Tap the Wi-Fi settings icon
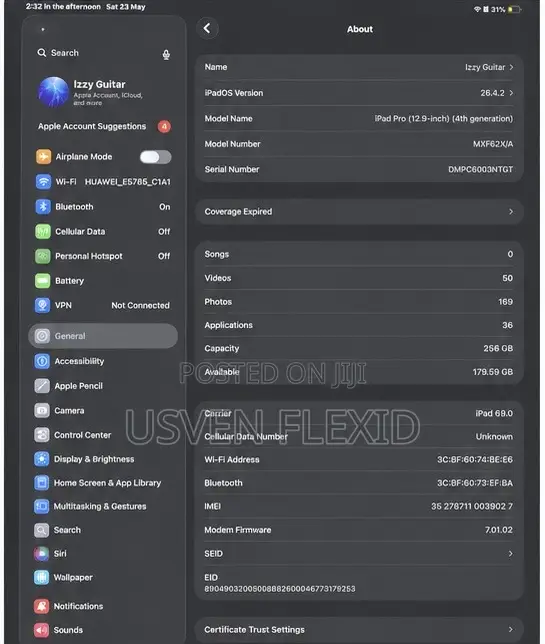This screenshot has width=545, height=644. click(43, 182)
